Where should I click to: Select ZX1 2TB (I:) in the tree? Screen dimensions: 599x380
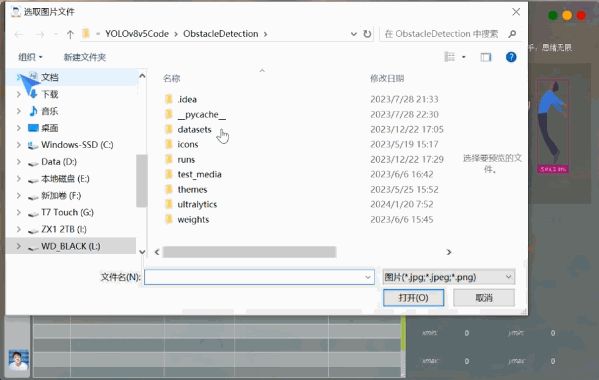click(x=63, y=229)
